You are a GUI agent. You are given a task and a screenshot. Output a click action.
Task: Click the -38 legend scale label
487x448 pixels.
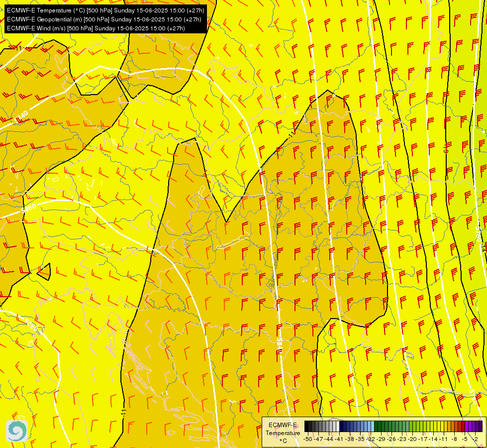click(x=350, y=439)
